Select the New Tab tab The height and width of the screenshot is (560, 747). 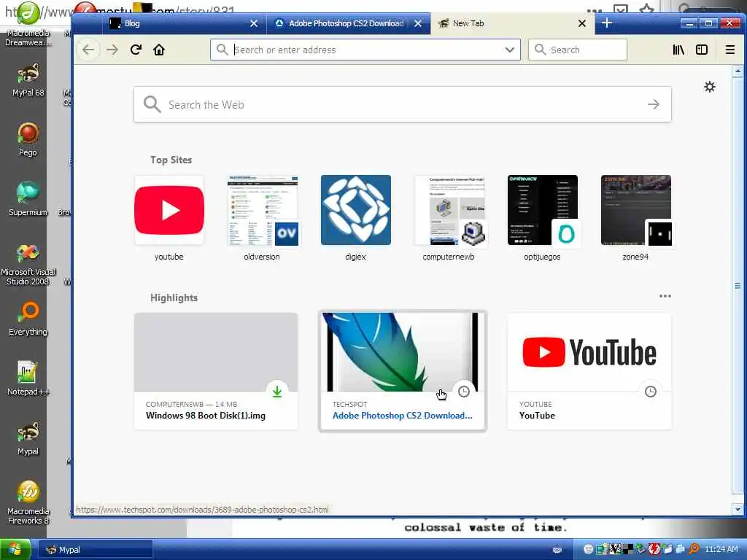click(x=512, y=23)
